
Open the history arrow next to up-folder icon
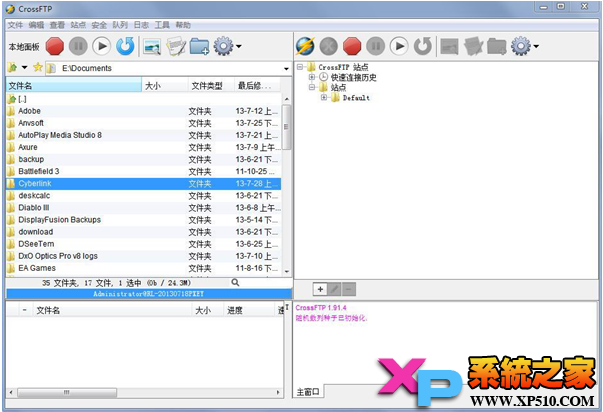(25, 68)
